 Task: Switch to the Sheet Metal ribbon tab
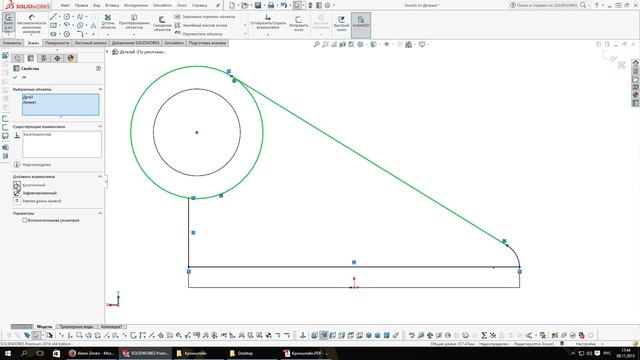click(91, 43)
